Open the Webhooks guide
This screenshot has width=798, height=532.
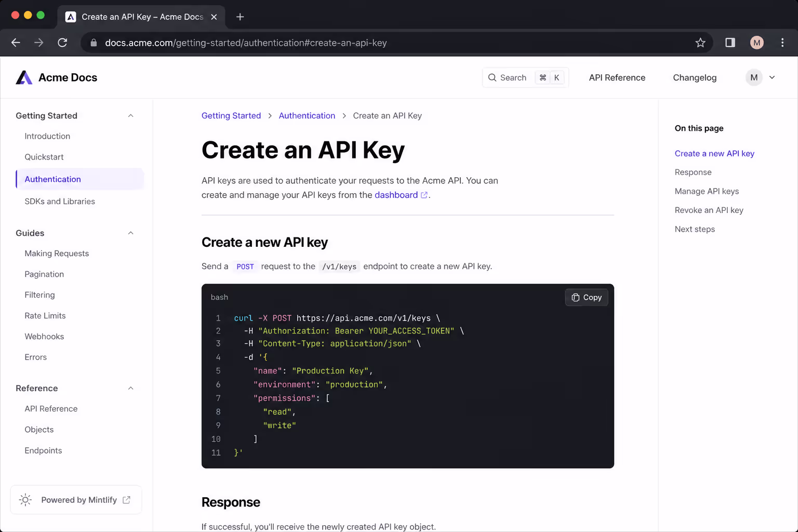coord(44,337)
